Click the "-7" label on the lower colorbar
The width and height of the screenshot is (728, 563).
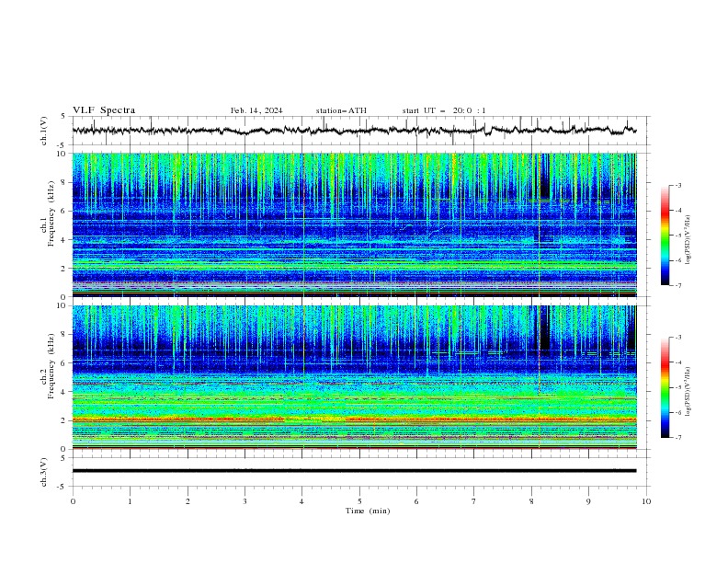coord(678,437)
